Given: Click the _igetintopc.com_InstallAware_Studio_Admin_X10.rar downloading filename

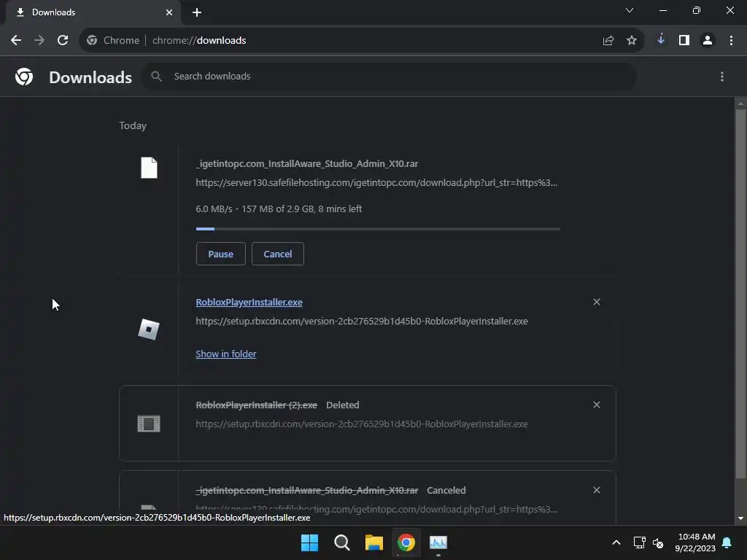Looking at the screenshot, I should (x=307, y=164).
